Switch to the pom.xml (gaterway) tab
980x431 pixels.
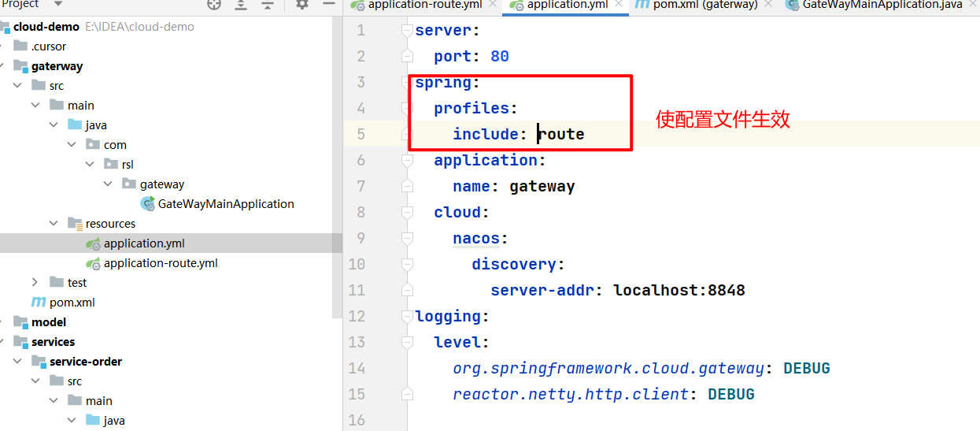[705, 4]
